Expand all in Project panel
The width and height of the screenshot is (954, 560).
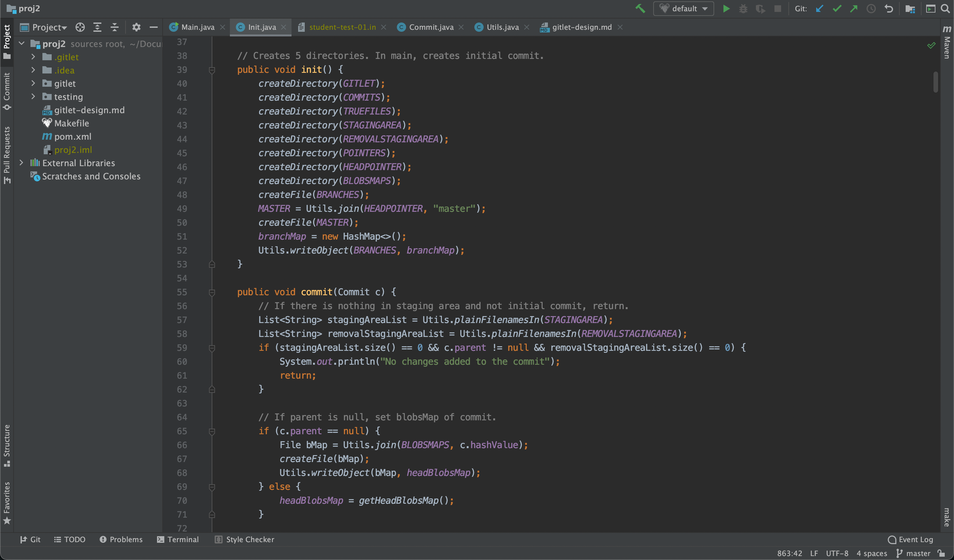click(x=97, y=27)
